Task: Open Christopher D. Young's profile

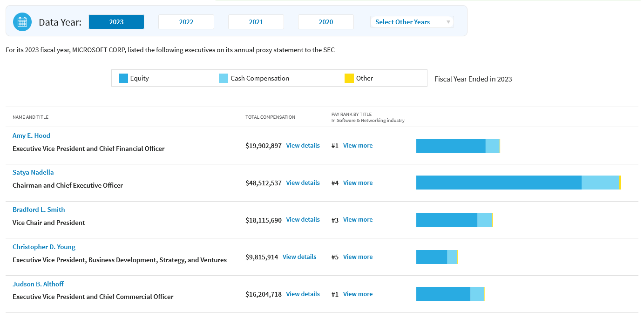Action: click(x=44, y=247)
